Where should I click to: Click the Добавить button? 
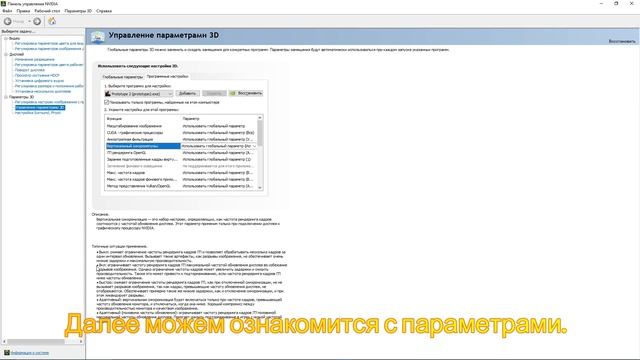(x=187, y=93)
